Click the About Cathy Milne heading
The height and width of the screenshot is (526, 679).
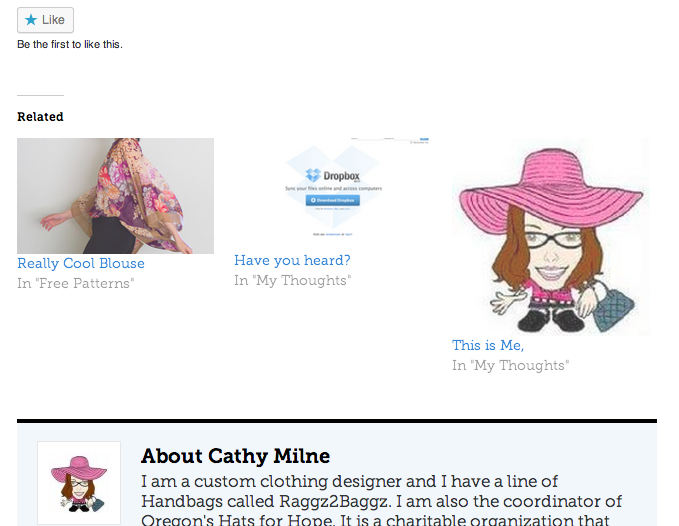point(235,456)
